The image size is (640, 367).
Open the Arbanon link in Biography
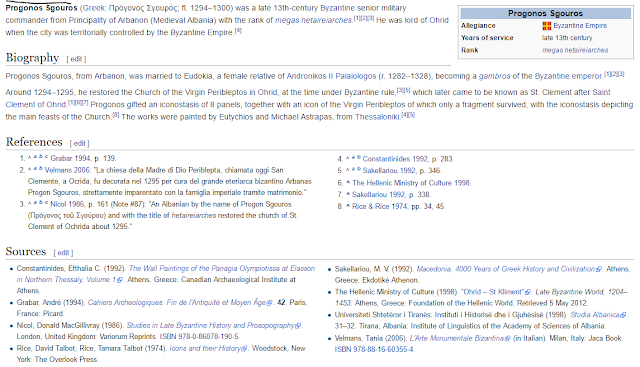point(109,76)
